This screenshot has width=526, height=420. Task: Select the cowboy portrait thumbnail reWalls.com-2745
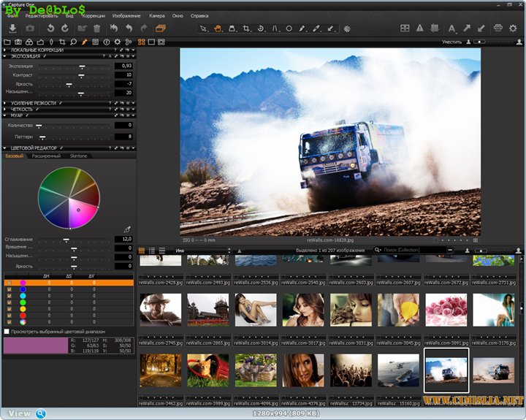[x=161, y=310]
